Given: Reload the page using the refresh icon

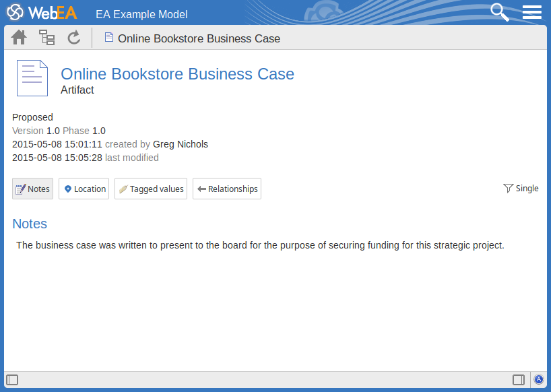Looking at the screenshot, I should click(x=74, y=38).
